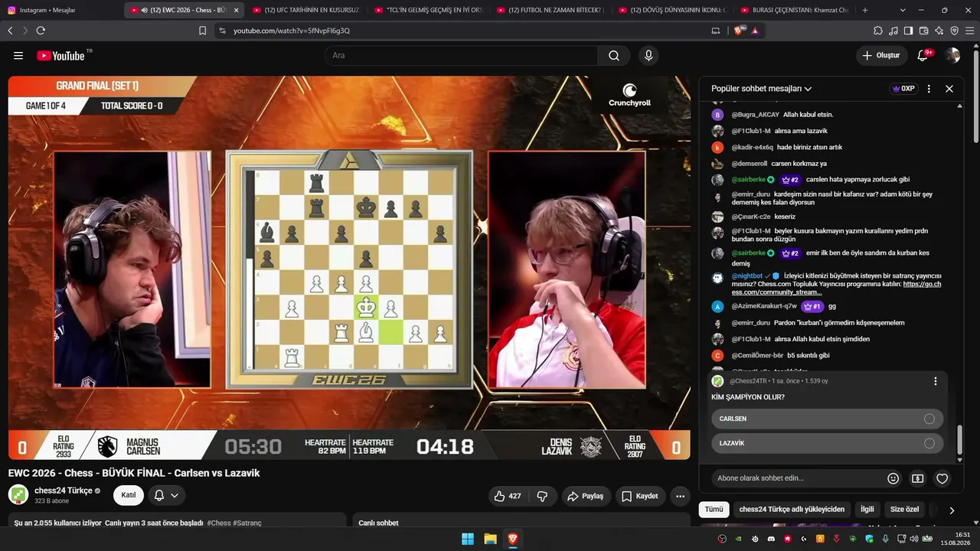Click the YouTube search field Ara
The image size is (980, 551).
click(x=461, y=56)
